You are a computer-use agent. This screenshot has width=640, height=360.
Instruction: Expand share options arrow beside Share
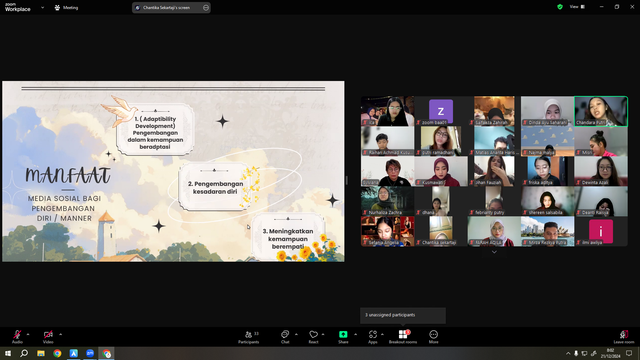[356, 334]
